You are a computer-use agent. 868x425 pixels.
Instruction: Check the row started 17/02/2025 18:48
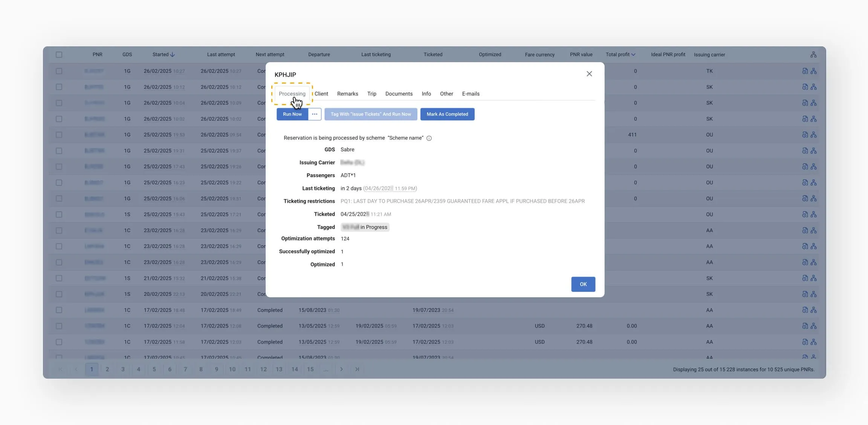pos(59,310)
